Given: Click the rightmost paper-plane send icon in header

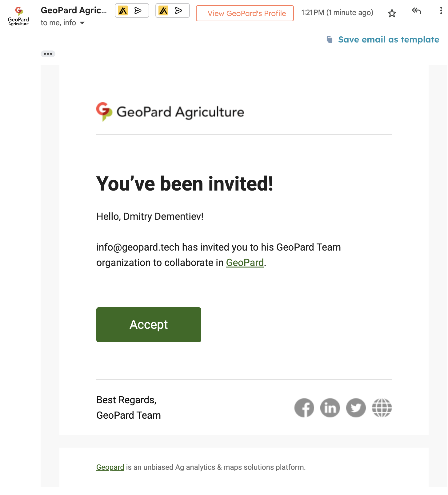Looking at the screenshot, I should (x=178, y=11).
